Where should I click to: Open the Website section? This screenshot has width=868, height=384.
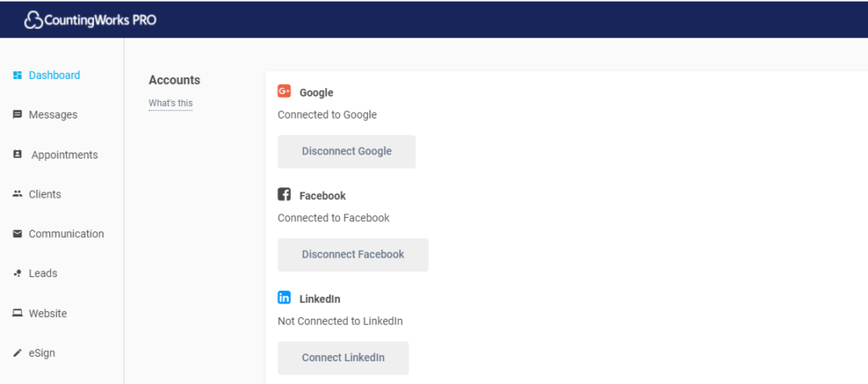click(47, 313)
